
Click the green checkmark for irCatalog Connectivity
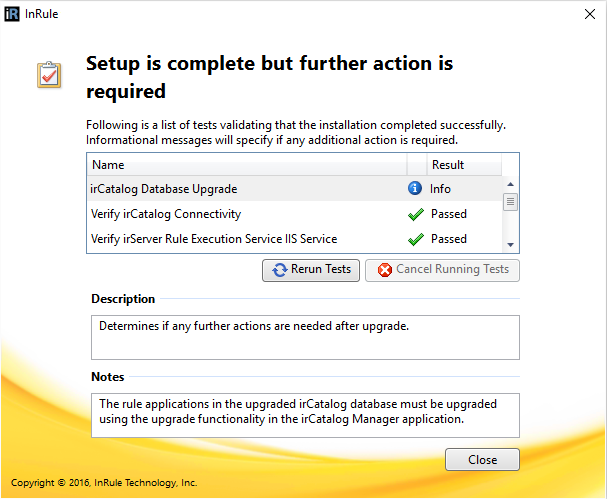pos(416,214)
